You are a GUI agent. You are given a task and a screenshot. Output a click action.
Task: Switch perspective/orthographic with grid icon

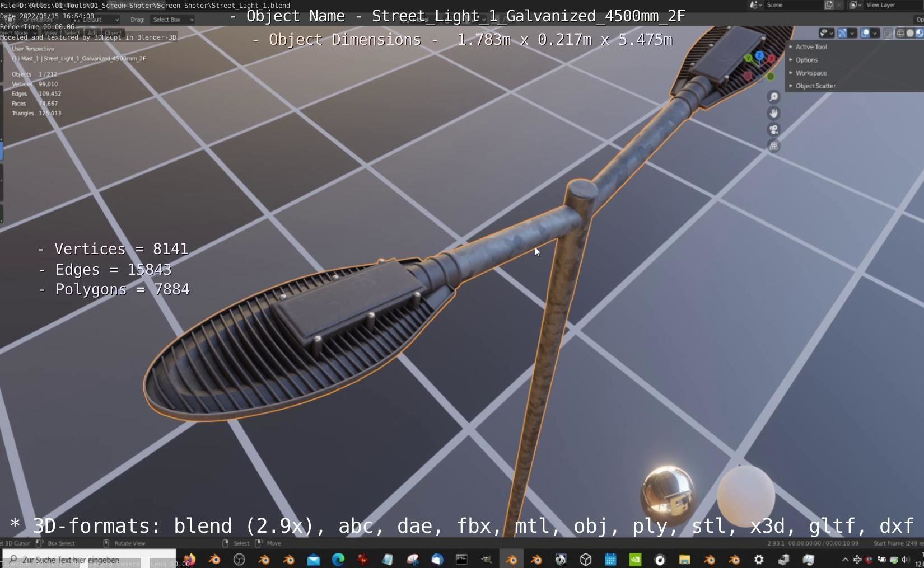pyautogui.click(x=773, y=146)
